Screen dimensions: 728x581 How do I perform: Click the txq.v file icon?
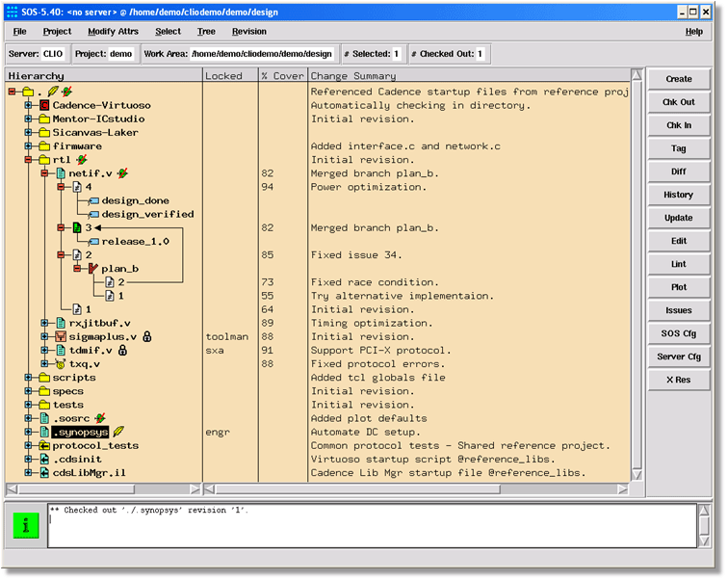coord(61,364)
